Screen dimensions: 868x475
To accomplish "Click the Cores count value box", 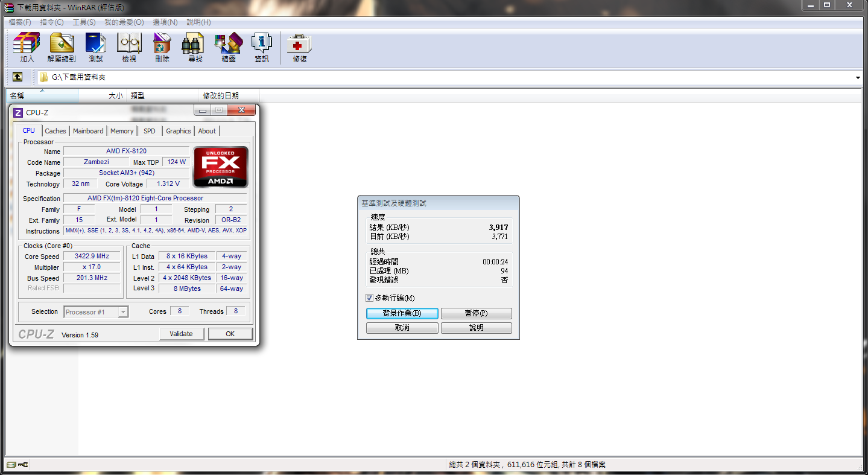I will pos(179,311).
